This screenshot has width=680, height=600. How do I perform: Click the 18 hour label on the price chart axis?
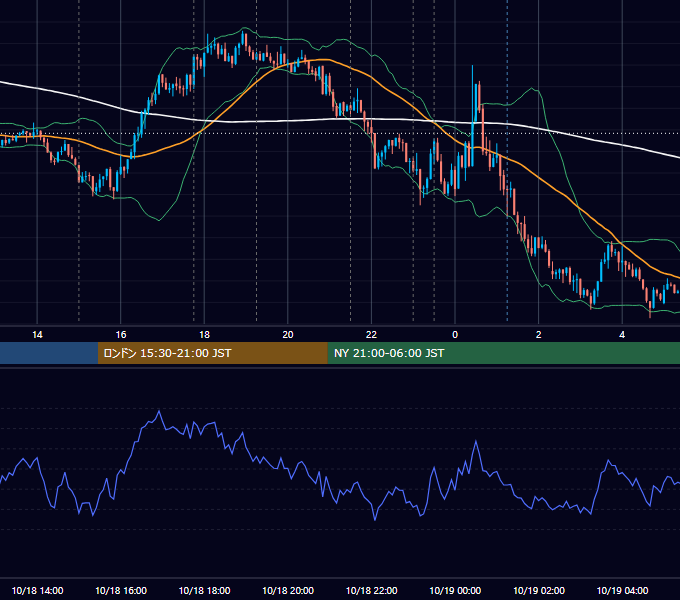204,335
